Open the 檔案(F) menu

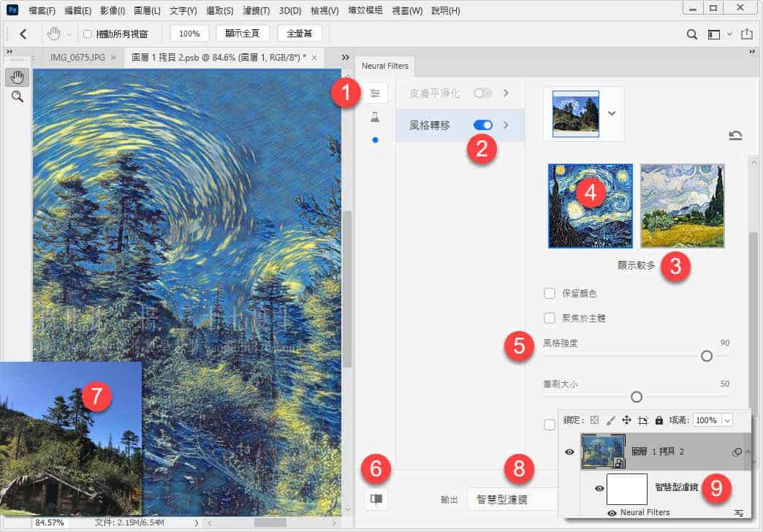(x=42, y=10)
